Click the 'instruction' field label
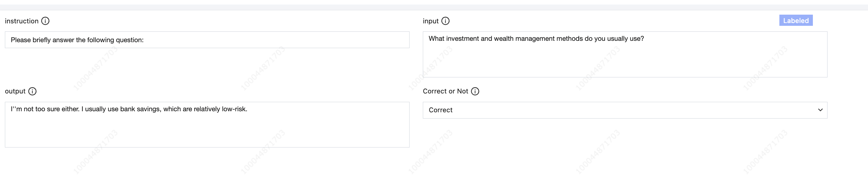The image size is (868, 189). (22, 21)
